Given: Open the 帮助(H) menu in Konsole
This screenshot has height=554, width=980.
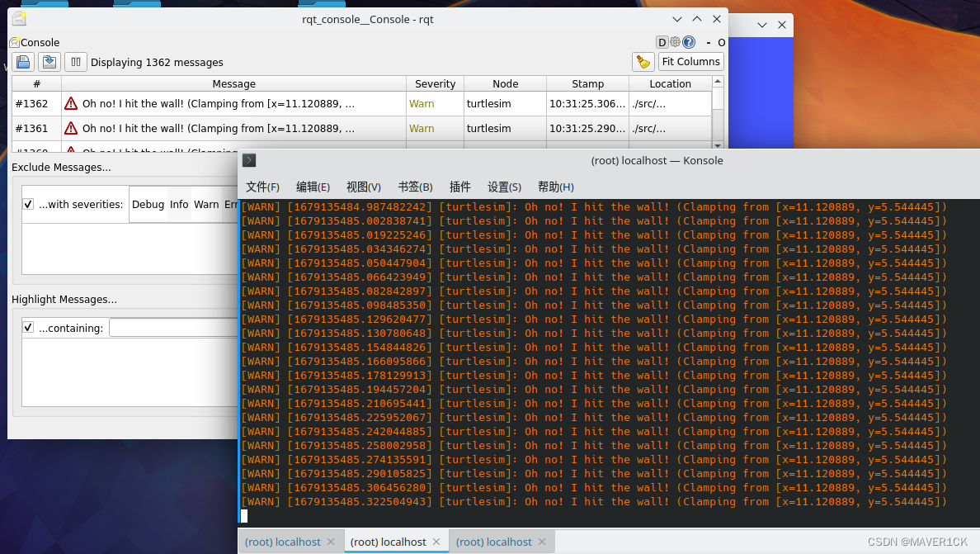Looking at the screenshot, I should (x=556, y=187).
